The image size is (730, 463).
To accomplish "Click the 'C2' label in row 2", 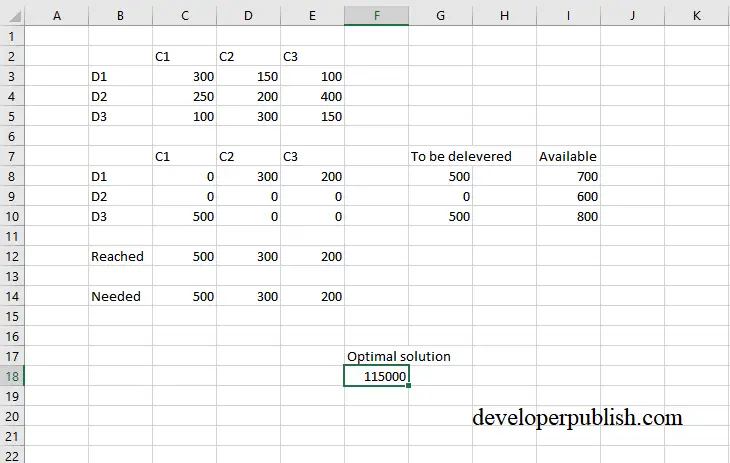I will point(226,56).
